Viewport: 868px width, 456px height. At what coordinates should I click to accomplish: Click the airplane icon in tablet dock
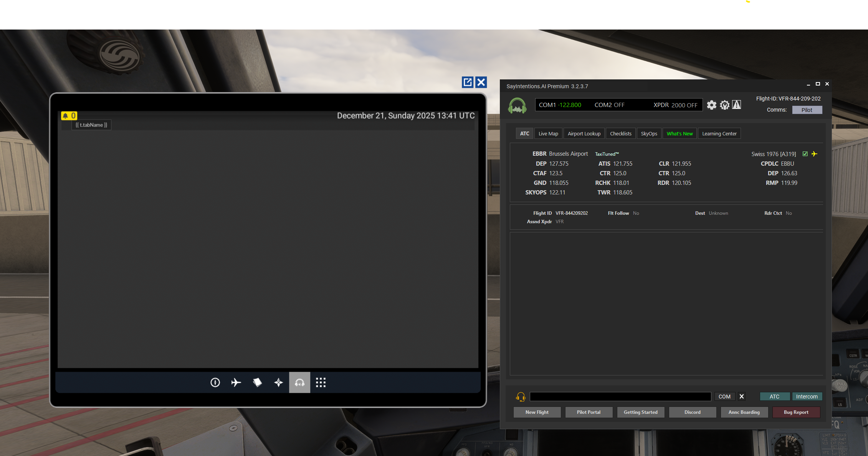[x=236, y=382]
